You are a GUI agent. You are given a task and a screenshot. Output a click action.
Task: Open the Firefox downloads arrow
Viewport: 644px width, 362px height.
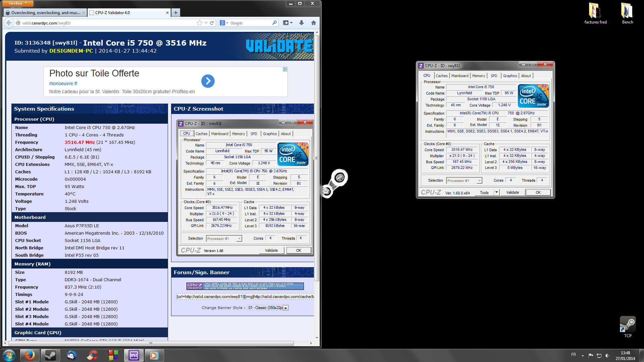coord(301,23)
